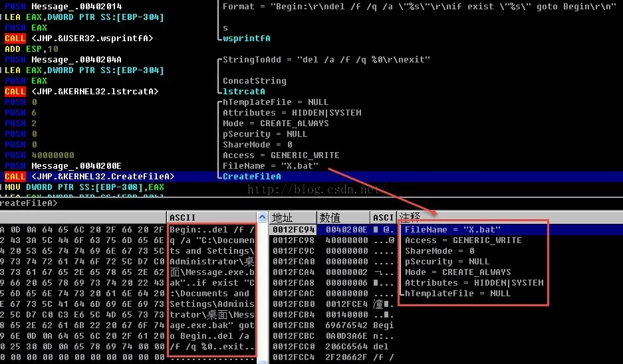Select stack address 0012FC94
The height and width of the screenshot is (364, 623).
click(293, 230)
